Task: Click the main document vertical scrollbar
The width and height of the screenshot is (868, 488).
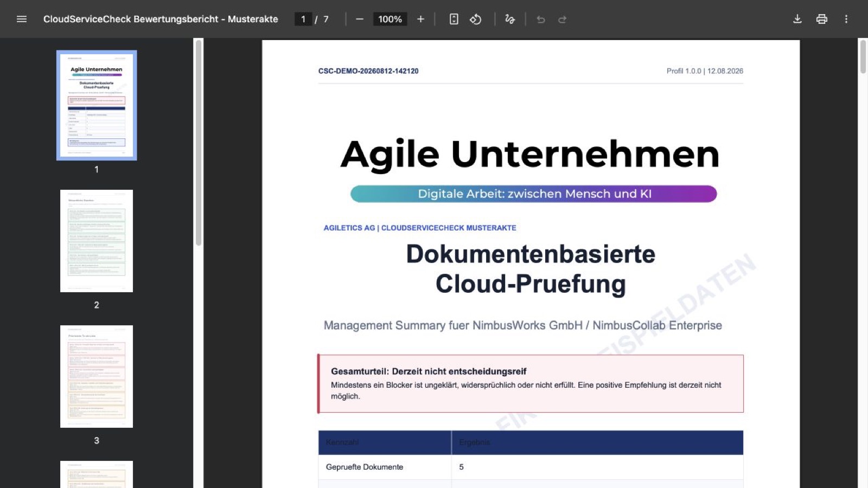Action: (863, 56)
